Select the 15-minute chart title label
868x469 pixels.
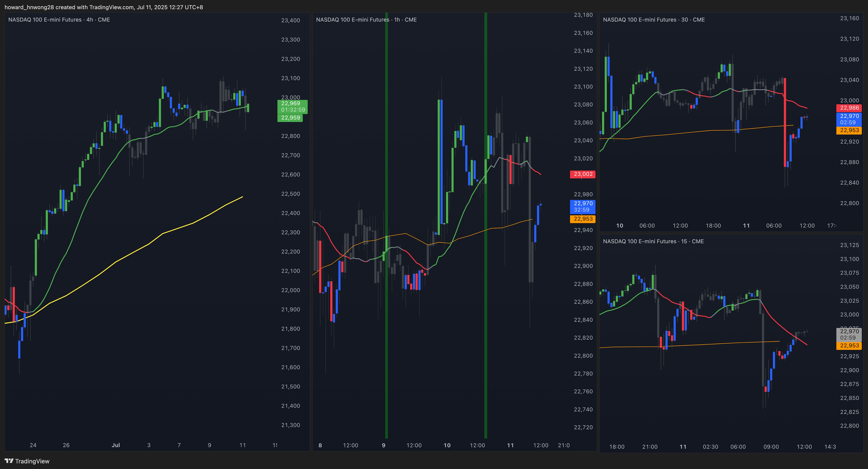tap(653, 241)
